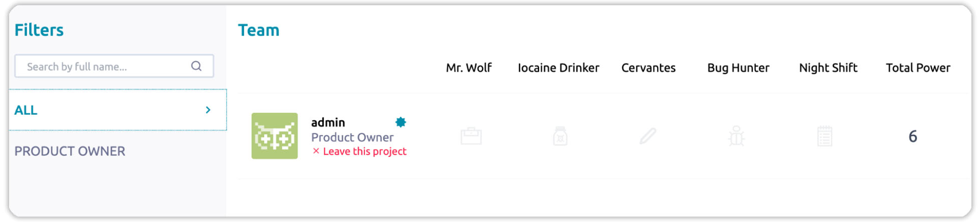Click the Total Power column header
This screenshot has height=222, width=980.
[x=918, y=68]
